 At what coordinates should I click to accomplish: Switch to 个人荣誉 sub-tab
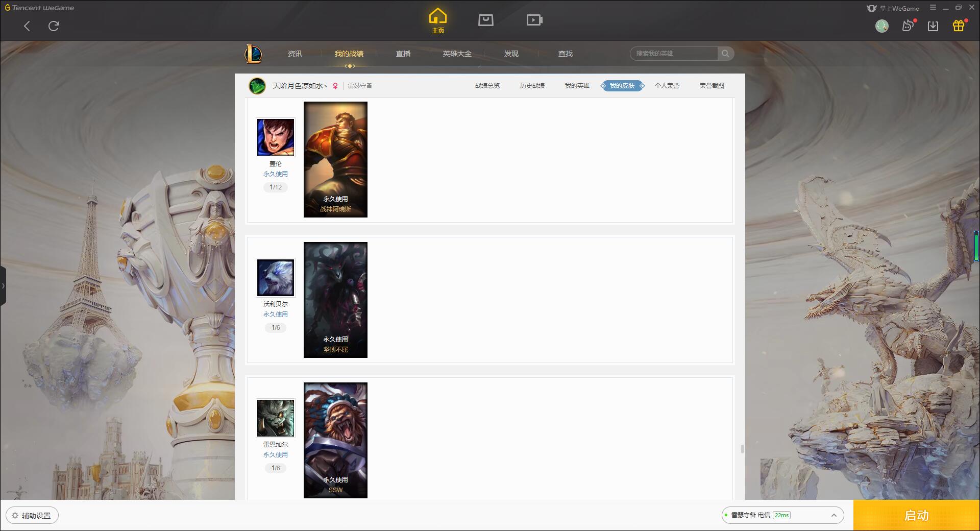tap(667, 86)
